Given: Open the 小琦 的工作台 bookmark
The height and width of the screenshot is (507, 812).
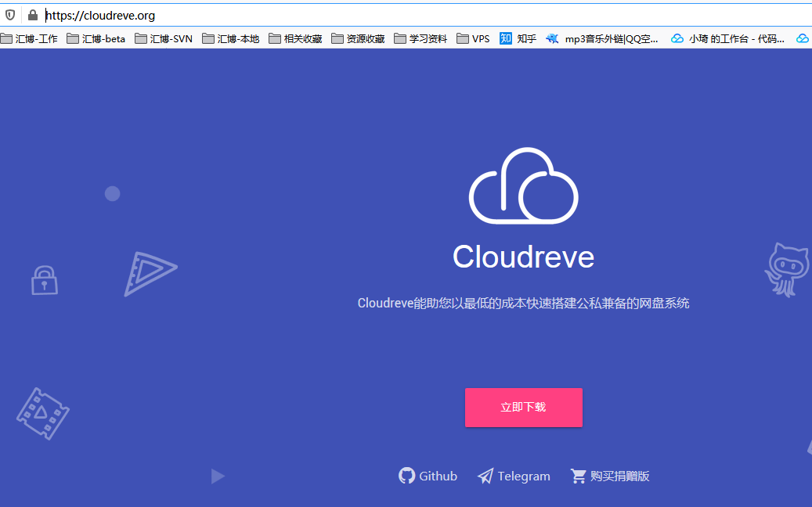Looking at the screenshot, I should pyautogui.click(x=727, y=39).
